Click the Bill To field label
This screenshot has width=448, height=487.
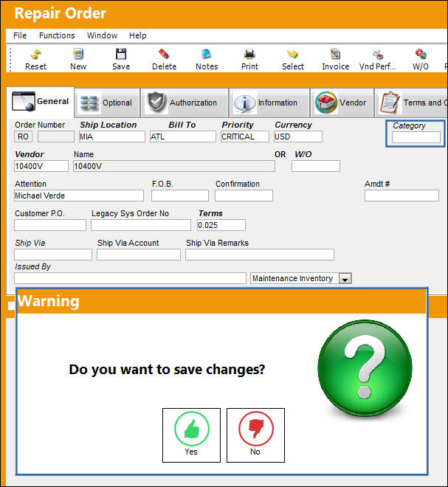click(182, 125)
